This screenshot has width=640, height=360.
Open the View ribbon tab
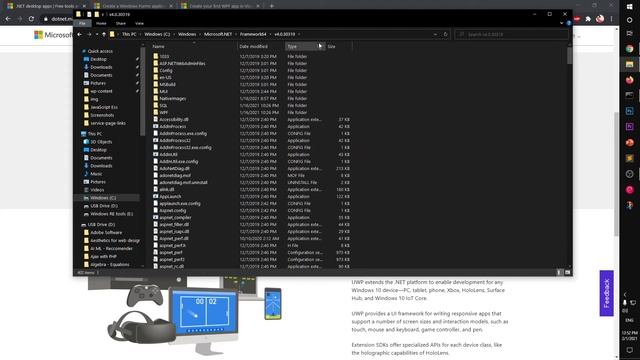coord(139,23)
